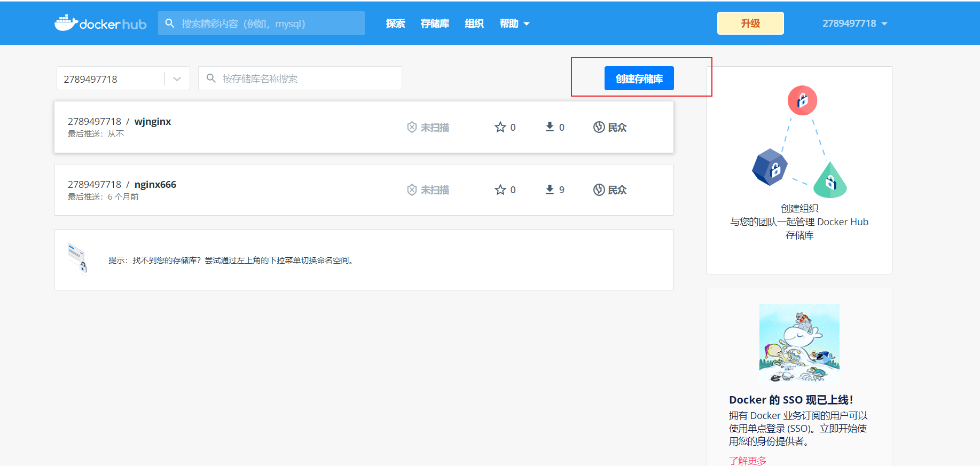Go to the 探索 explore page
This screenshot has width=980, height=466.
pos(395,23)
